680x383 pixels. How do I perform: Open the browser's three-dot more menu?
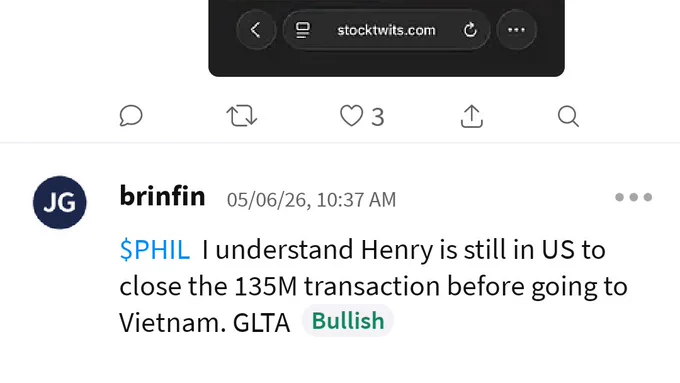pos(517,30)
